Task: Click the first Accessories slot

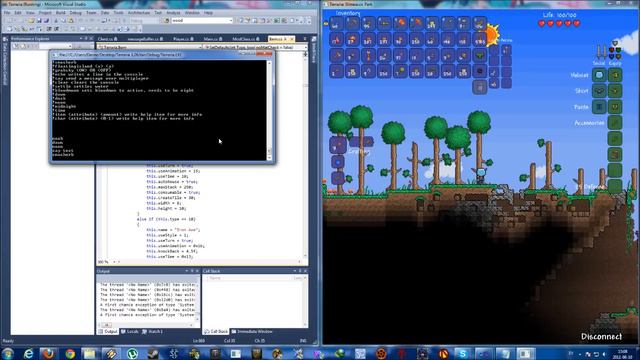Action: (615, 123)
